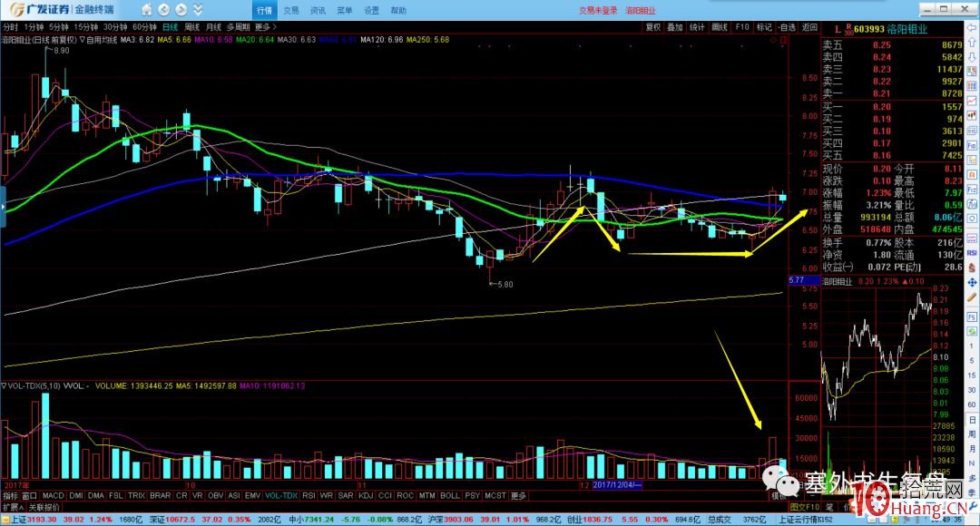Open F10 company information
Screen dimensions: 980x526
(x=742, y=27)
